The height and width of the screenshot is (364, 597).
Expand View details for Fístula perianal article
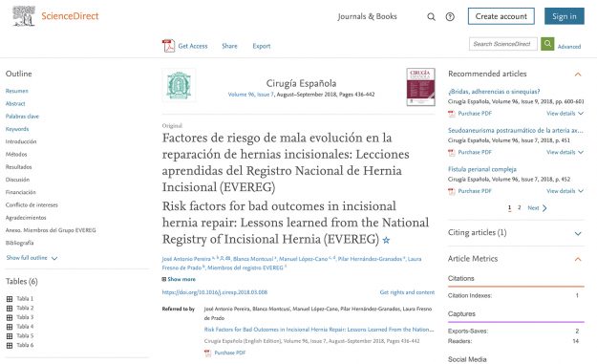pos(565,191)
